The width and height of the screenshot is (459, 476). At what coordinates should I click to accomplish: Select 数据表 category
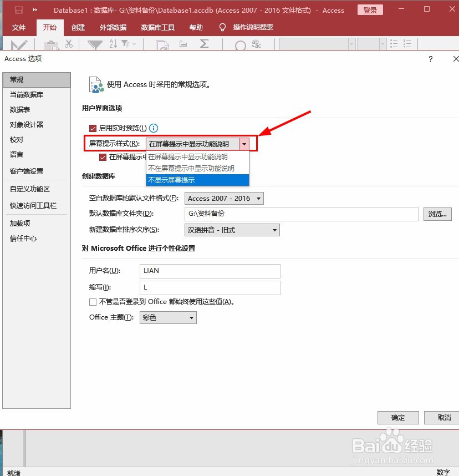click(37, 110)
